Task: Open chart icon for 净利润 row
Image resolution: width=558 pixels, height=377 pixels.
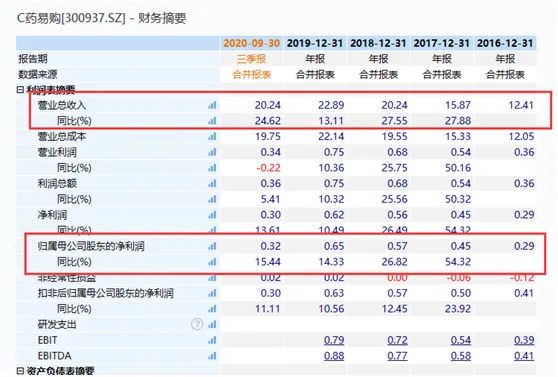Action: point(212,215)
